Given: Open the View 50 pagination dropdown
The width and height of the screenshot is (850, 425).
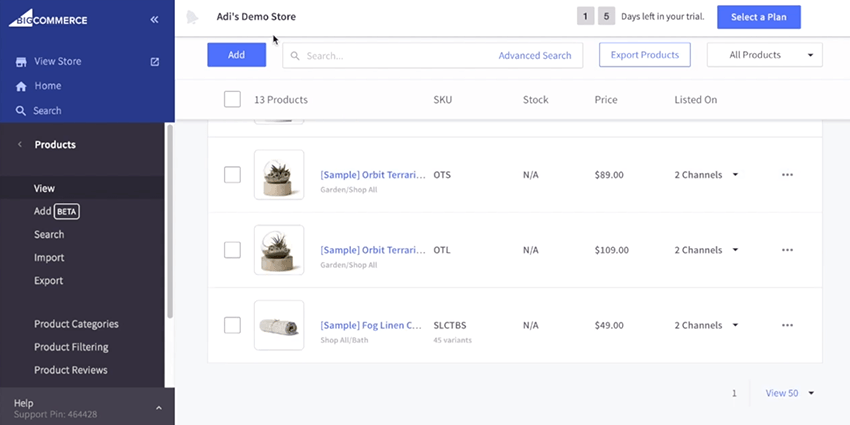Looking at the screenshot, I should click(x=789, y=393).
